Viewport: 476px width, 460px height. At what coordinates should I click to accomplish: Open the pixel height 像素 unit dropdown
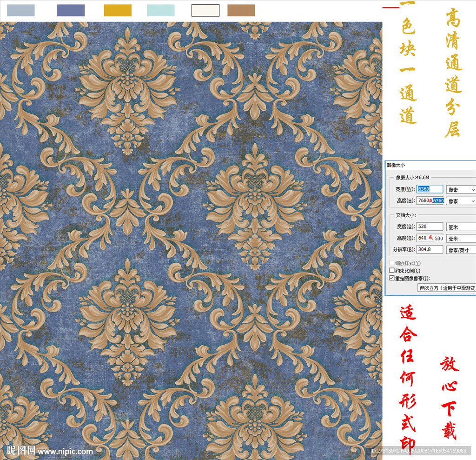click(461, 201)
